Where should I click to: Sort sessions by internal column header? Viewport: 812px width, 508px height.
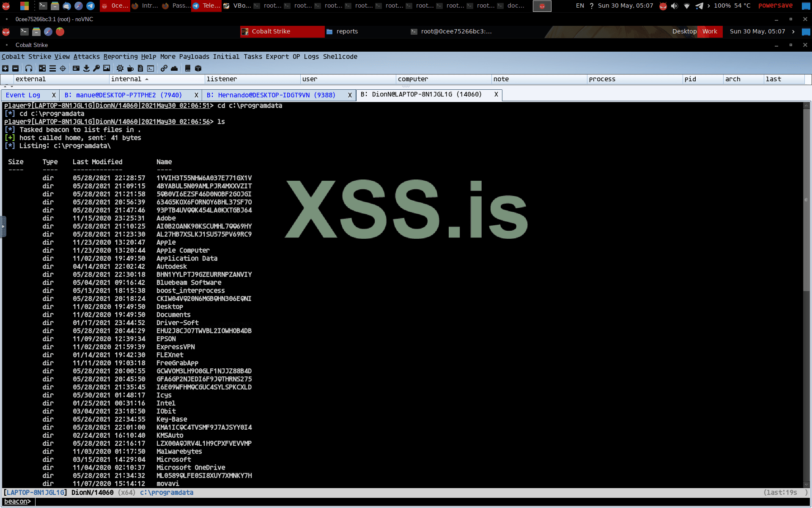pyautogui.click(x=126, y=79)
